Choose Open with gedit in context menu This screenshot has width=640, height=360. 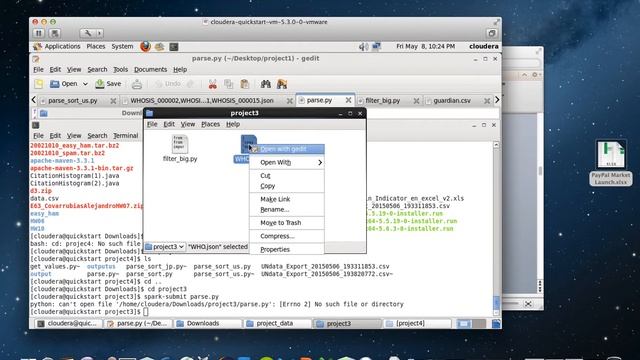287,149
